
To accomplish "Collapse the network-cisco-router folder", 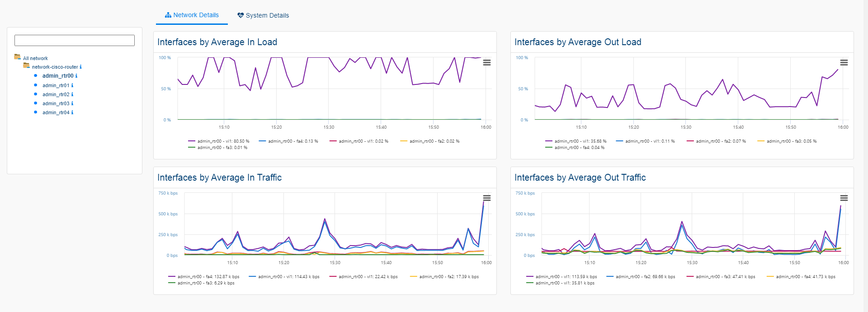I will point(26,66).
